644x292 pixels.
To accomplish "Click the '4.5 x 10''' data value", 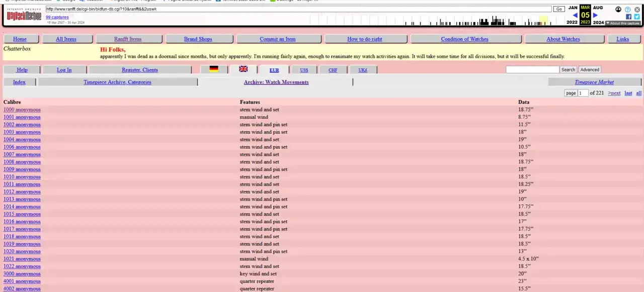I will click(x=528, y=259).
